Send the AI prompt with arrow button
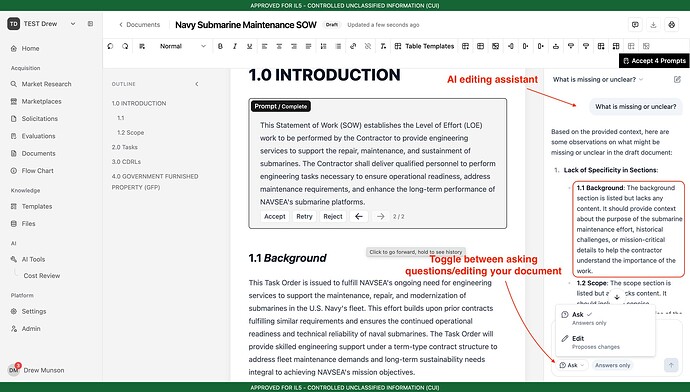This screenshot has height=392, width=690. point(671,365)
